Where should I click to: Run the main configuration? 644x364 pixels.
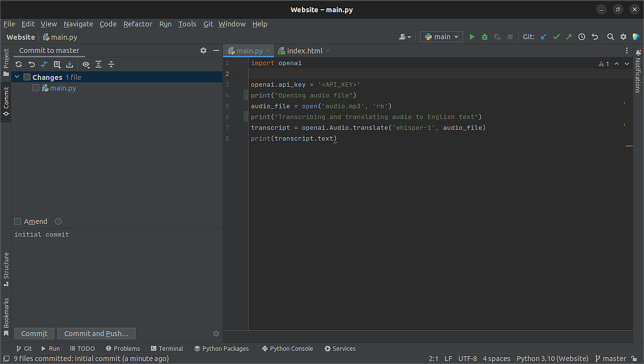472,37
